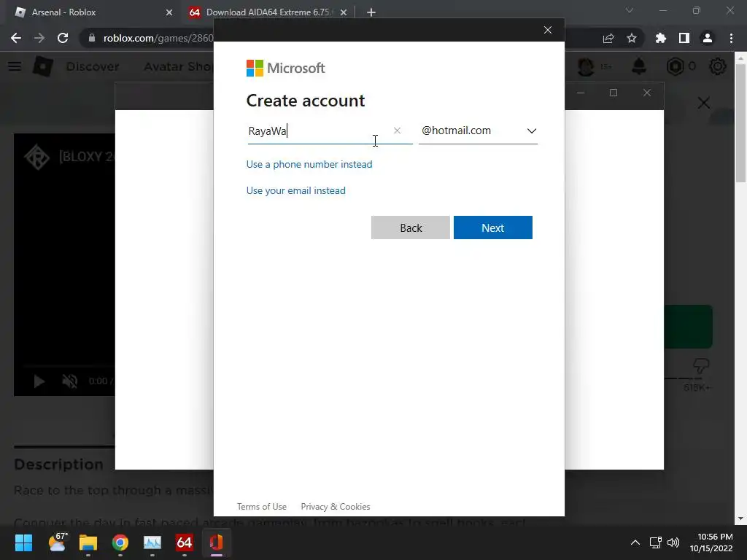Open Chrome extensions puzzle icon

(661, 38)
